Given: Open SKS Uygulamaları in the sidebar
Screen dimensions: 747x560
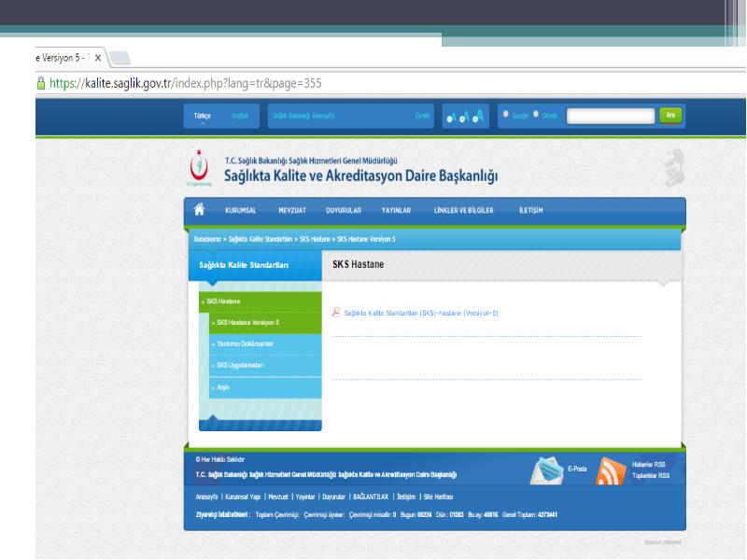Looking at the screenshot, I should (265, 365).
